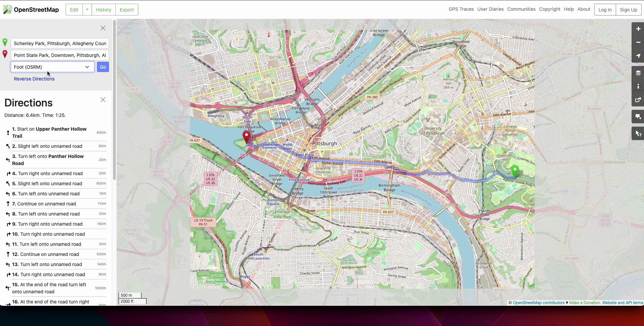
Task: Activate the Query features tool
Action: [638, 134]
